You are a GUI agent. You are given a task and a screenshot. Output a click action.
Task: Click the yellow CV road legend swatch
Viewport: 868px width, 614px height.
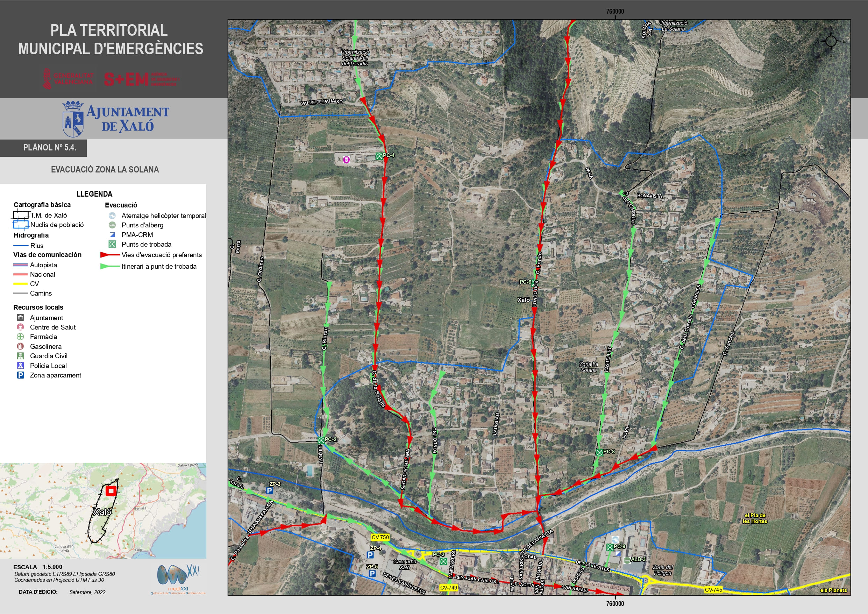20,284
